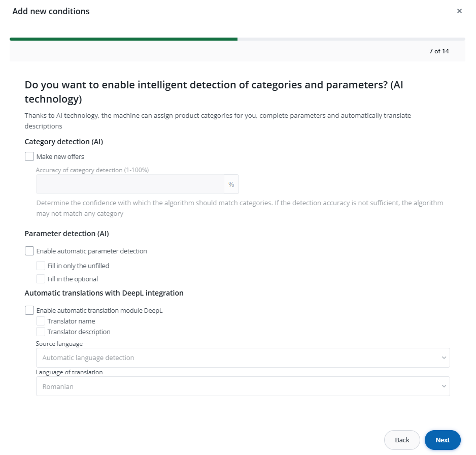Image resolution: width=476 pixels, height=455 pixels.
Task: Click the Source language chevron arrow
Action: 444,357
